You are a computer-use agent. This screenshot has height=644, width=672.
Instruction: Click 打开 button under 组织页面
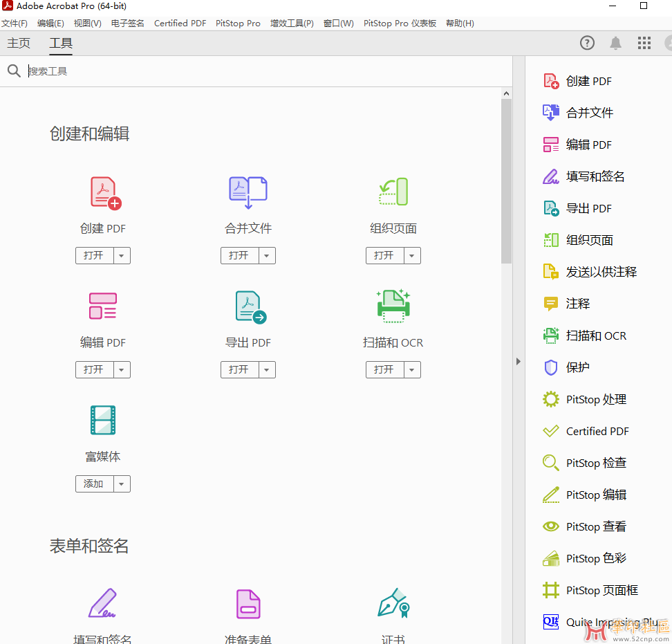385,255
